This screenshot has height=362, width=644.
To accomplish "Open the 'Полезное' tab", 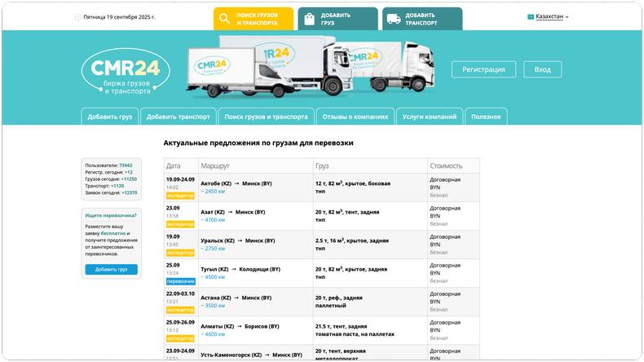I will (486, 117).
